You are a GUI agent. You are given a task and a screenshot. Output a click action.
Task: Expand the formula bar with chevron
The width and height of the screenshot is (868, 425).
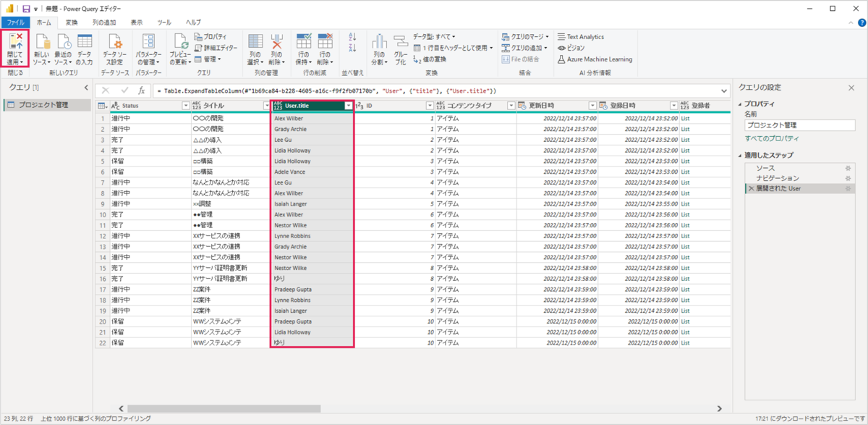pos(724,91)
